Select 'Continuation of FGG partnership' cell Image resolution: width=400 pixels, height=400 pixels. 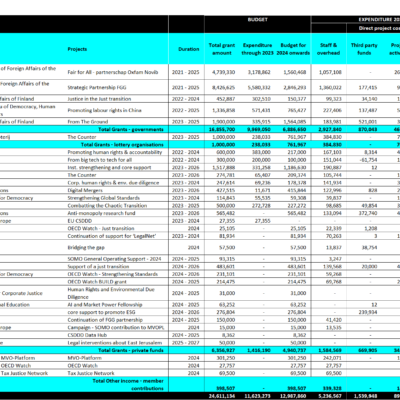point(105,320)
